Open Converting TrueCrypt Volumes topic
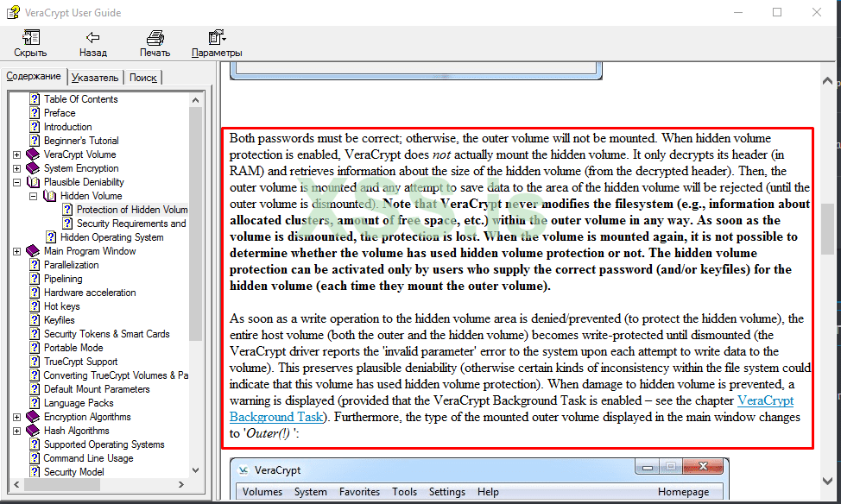 [x=116, y=375]
